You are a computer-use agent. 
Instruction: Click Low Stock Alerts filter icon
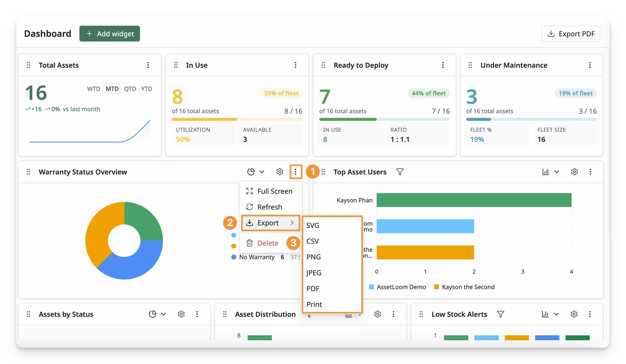[500, 314]
